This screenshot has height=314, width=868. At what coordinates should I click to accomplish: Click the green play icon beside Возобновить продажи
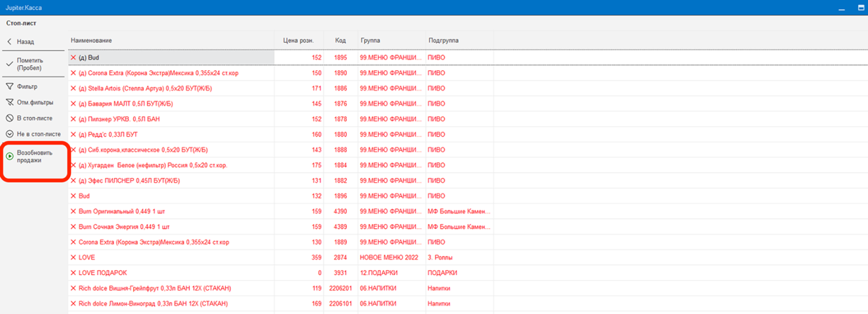point(10,156)
